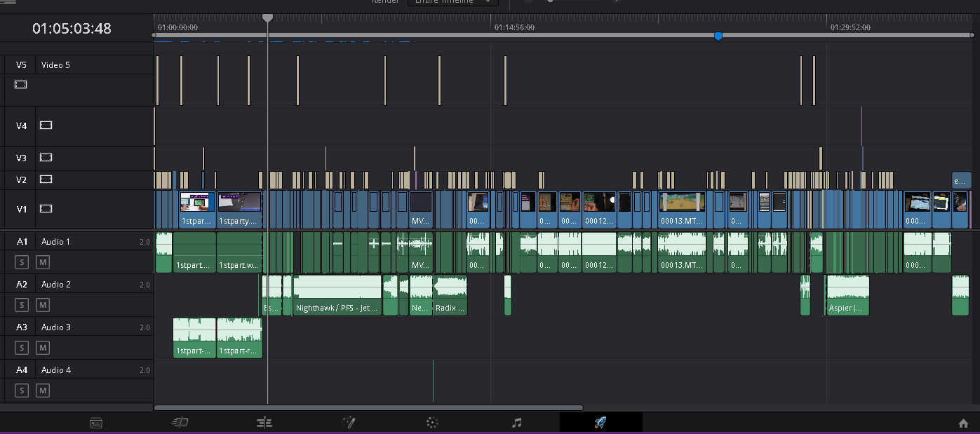The image size is (980, 434).
Task: Mute the Audio 1 track
Action: (43, 262)
